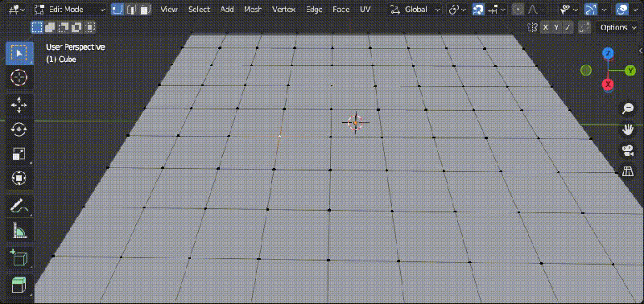Viewport: 644px width, 304px height.
Task: Open viewport object visibility dropdown
Action: 569,9
